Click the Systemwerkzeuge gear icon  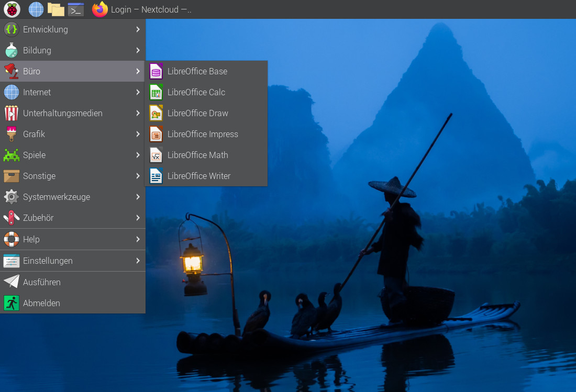click(12, 197)
